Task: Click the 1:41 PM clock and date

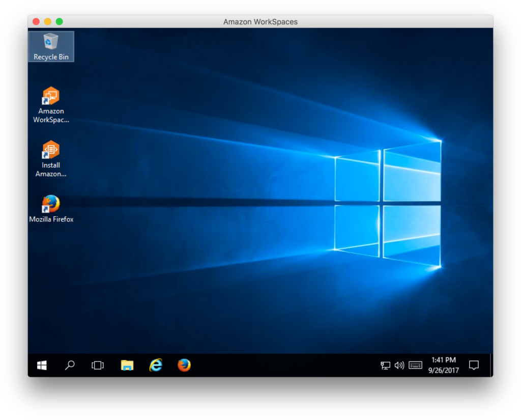Action: click(444, 365)
